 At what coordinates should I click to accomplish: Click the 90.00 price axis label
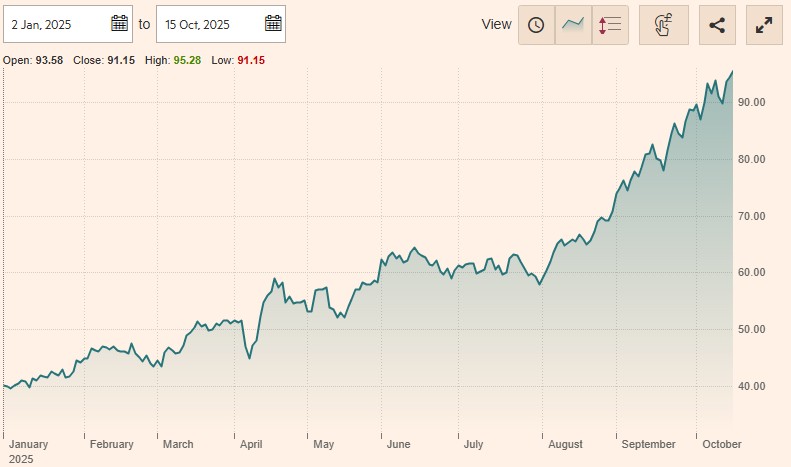[751, 103]
